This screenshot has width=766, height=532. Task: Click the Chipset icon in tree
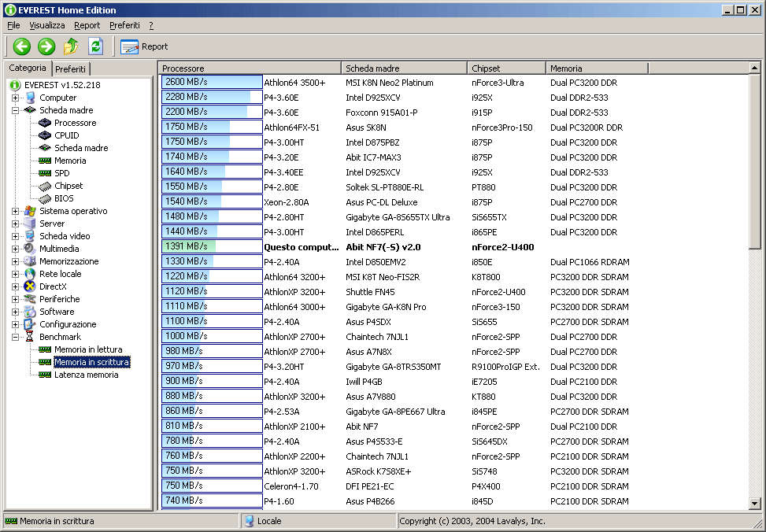coord(45,186)
